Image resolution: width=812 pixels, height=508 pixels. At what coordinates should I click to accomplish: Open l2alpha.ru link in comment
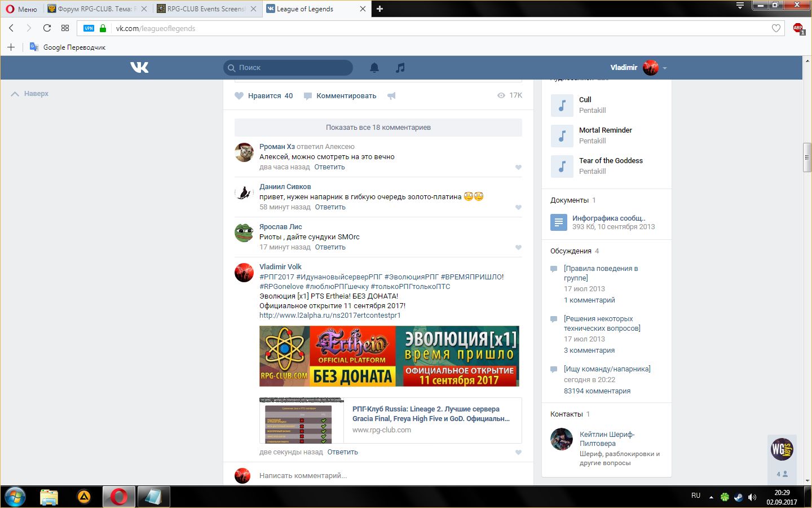point(330,316)
